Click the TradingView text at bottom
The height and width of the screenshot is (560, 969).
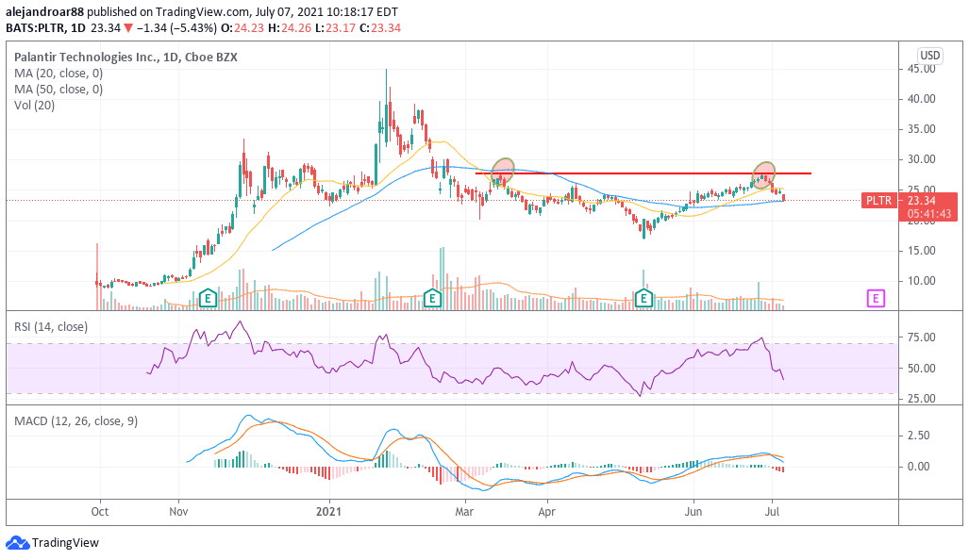(x=65, y=543)
